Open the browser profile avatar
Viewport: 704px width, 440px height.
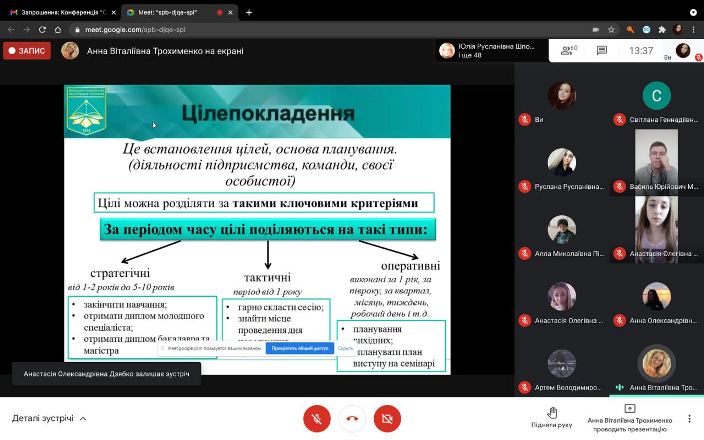click(x=678, y=30)
